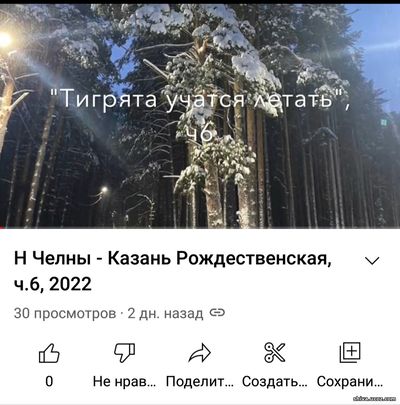Open the video title 'Н Челны - Казань Рождественская'
Image resolution: width=400 pixels, height=405 pixels.
pyautogui.click(x=173, y=258)
